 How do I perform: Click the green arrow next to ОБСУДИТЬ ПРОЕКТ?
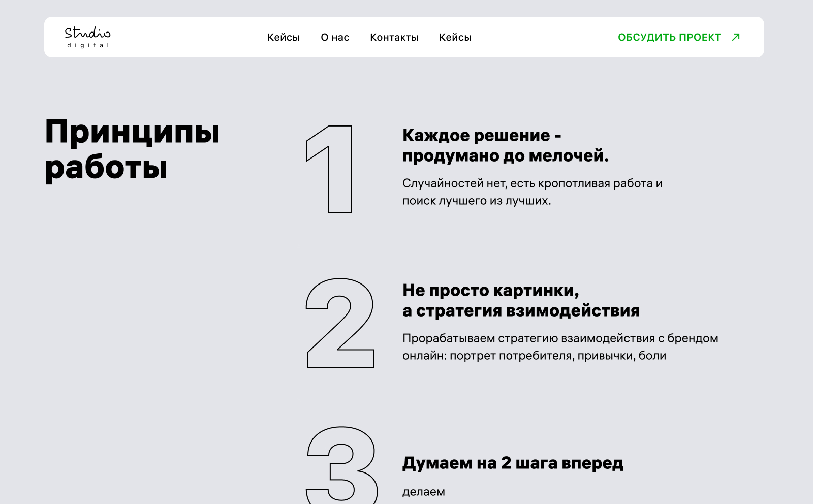736,37
